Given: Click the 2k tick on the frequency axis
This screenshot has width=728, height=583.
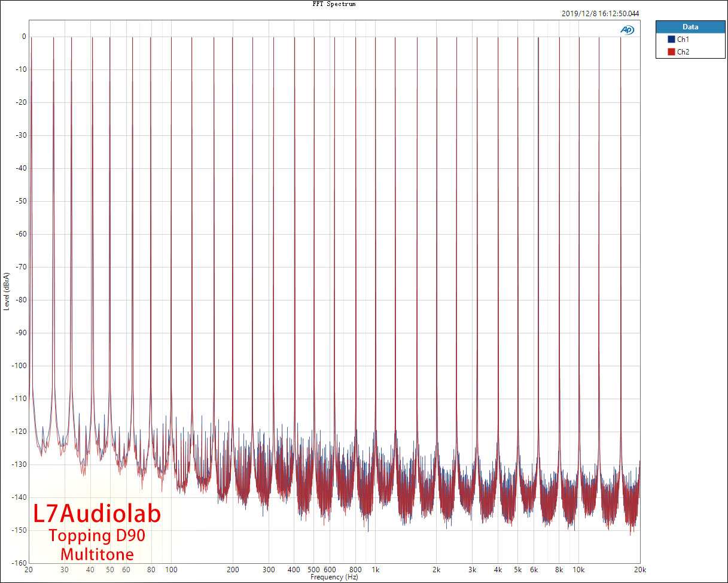Looking at the screenshot, I should (437, 570).
